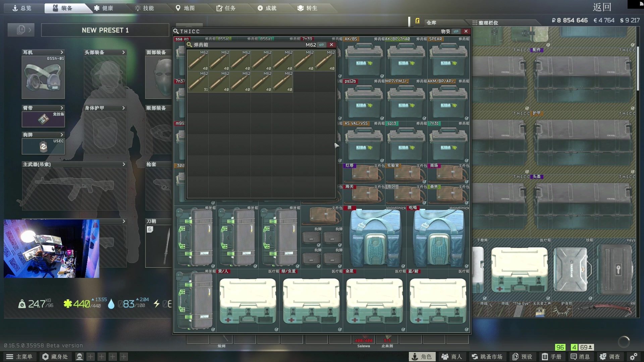The height and width of the screenshot is (362, 644).
Task: Open the 总览 overview tab
Action: (x=22, y=8)
